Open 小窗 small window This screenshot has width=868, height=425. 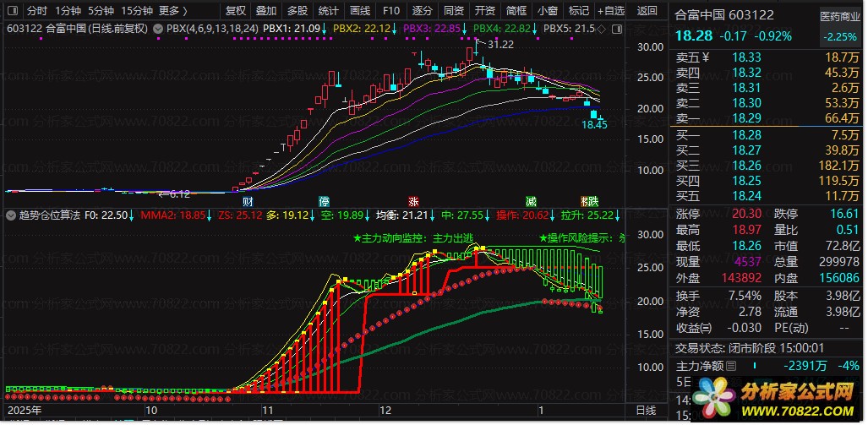point(548,10)
